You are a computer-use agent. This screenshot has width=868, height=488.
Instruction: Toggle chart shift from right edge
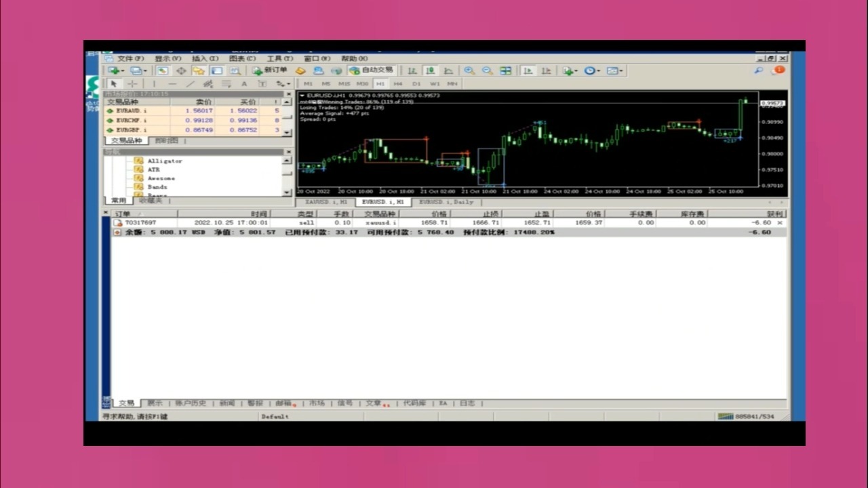[546, 70]
